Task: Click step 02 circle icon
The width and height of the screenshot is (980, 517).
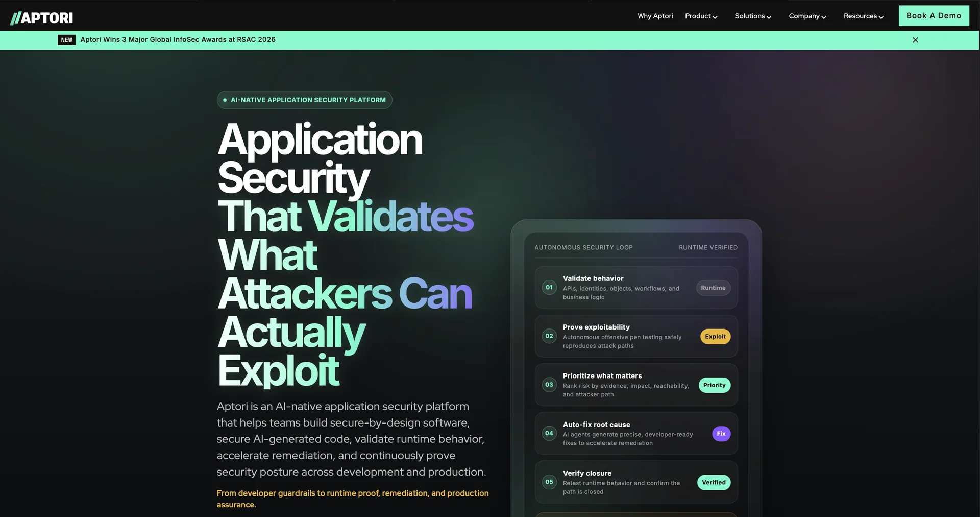Action: pyautogui.click(x=549, y=336)
